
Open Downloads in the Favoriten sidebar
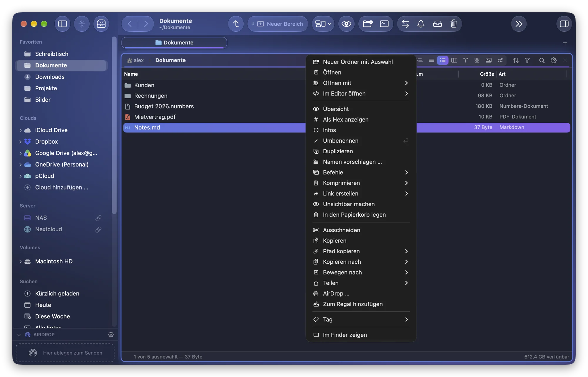click(61, 77)
